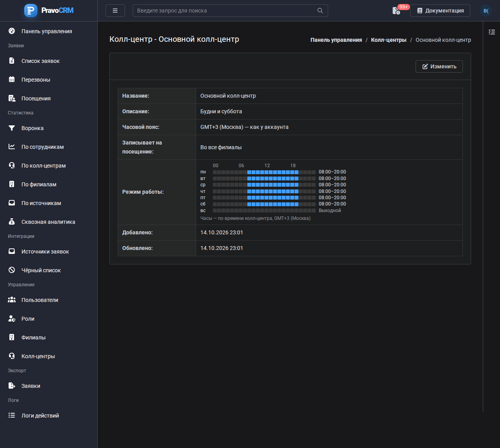The height and width of the screenshot is (448, 500).
Task: Click the Чёрный список ban icon
Action: point(12,270)
